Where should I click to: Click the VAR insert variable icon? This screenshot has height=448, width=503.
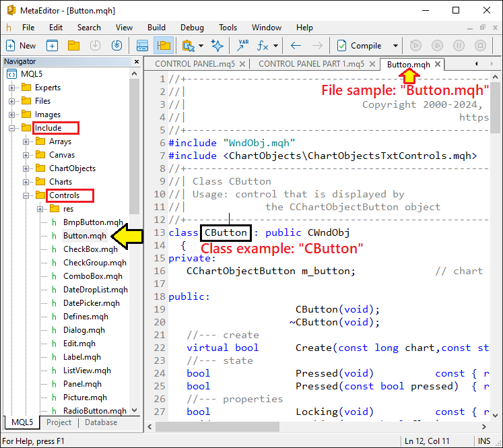point(243,46)
